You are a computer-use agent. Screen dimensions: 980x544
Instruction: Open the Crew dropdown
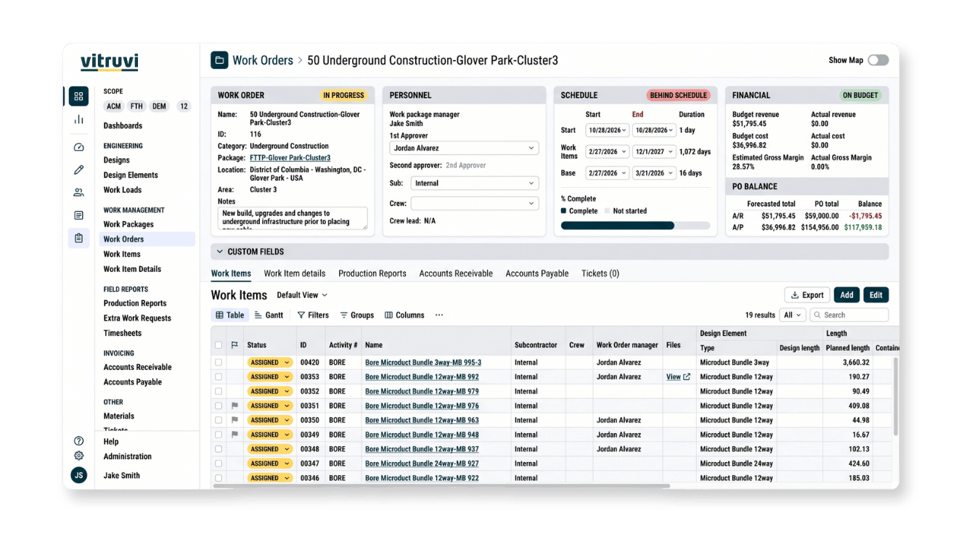pos(475,204)
